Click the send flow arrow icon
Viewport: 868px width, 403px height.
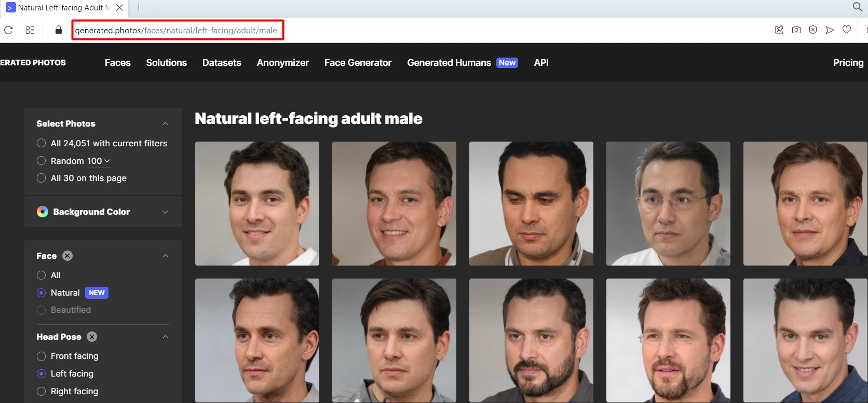pos(830,30)
